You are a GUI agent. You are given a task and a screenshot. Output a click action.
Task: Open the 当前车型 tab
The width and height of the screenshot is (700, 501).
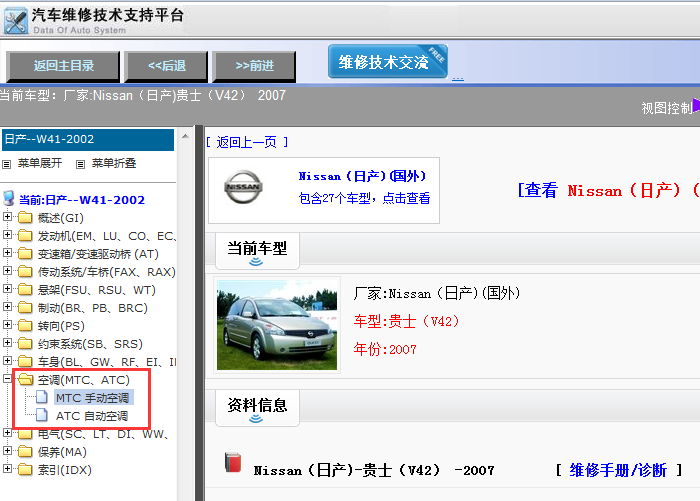click(257, 250)
